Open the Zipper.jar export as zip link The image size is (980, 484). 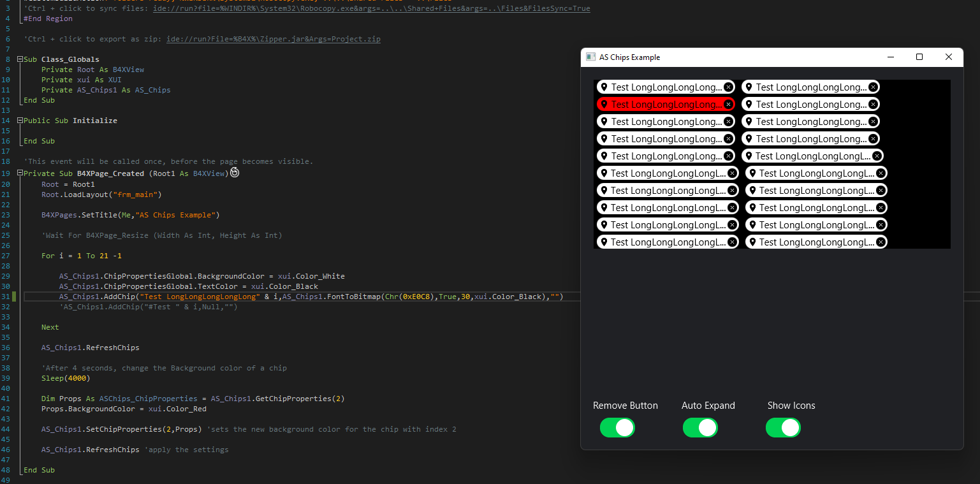tap(274, 39)
